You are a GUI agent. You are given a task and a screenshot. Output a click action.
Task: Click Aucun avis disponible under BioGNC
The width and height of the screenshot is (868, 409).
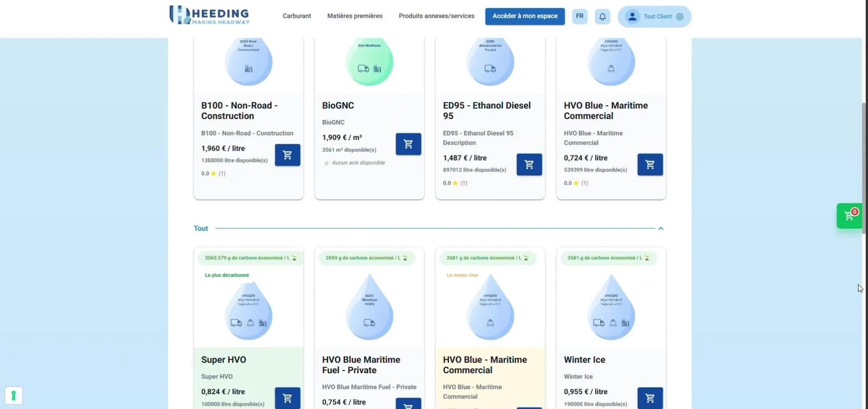click(x=354, y=163)
